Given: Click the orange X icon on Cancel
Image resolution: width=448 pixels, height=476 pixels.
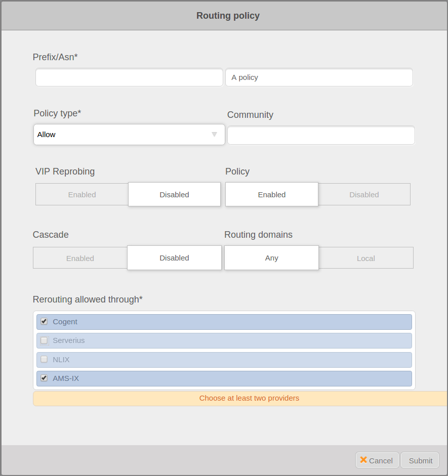Looking at the screenshot, I should coord(363,460).
